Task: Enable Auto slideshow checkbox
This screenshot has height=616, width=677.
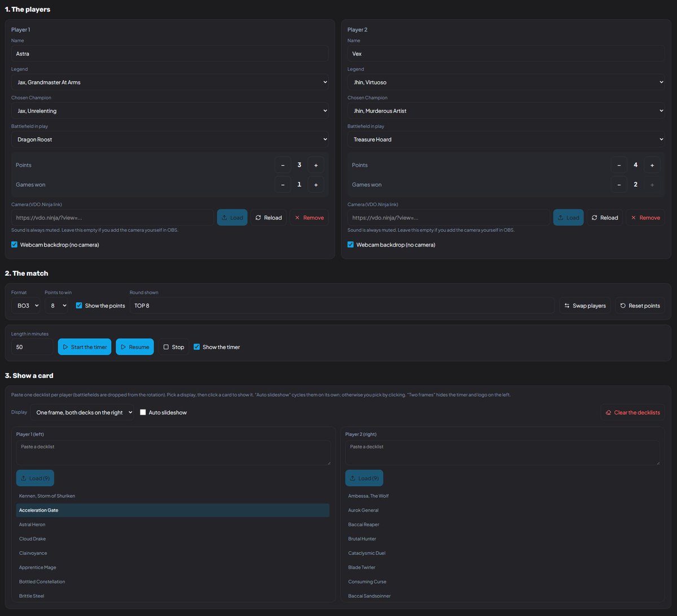Action: click(x=143, y=412)
